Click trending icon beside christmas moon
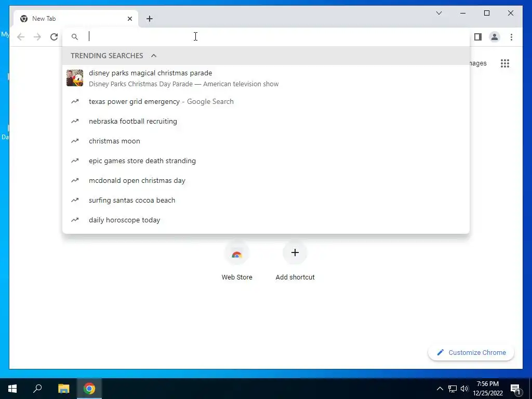The image size is (532, 399). tap(75, 141)
